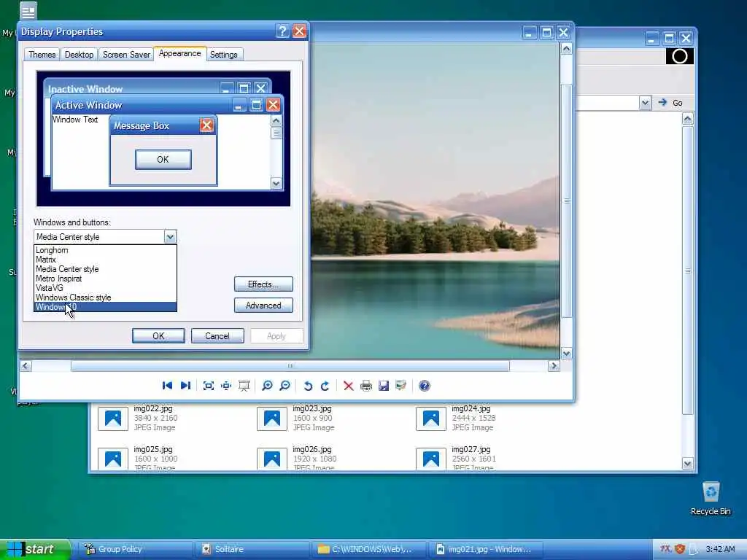Open the Windows and buttons dropdown arrow
The image size is (747, 560).
point(170,237)
